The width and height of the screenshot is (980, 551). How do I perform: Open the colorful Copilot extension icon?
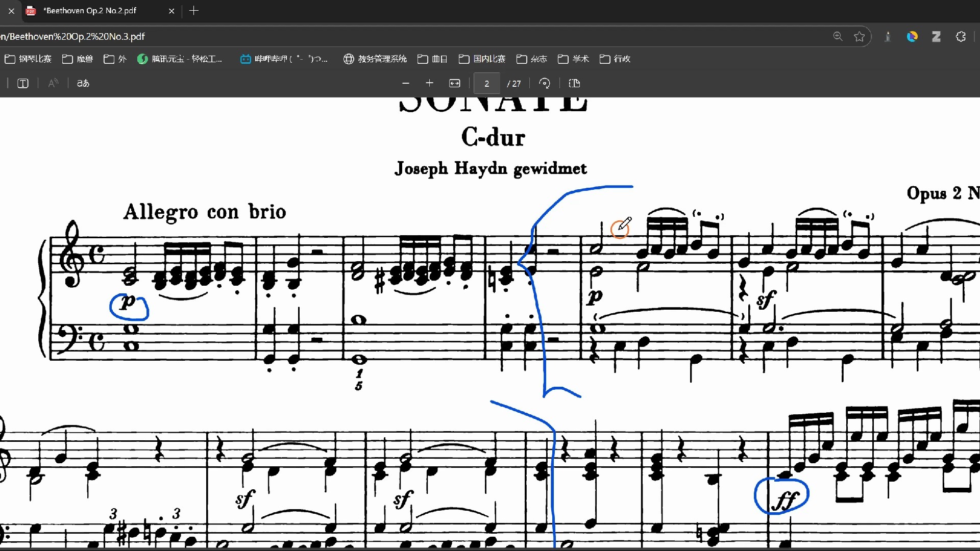click(x=912, y=37)
